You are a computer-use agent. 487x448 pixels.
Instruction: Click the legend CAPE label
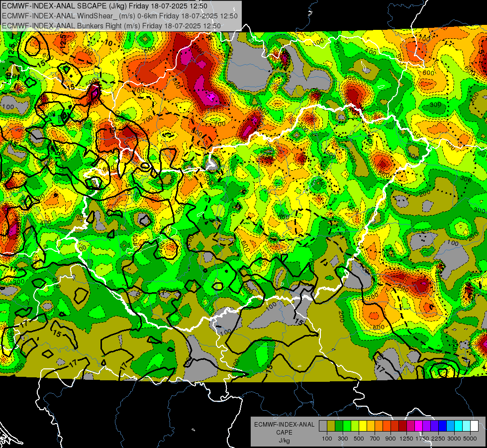(x=284, y=433)
